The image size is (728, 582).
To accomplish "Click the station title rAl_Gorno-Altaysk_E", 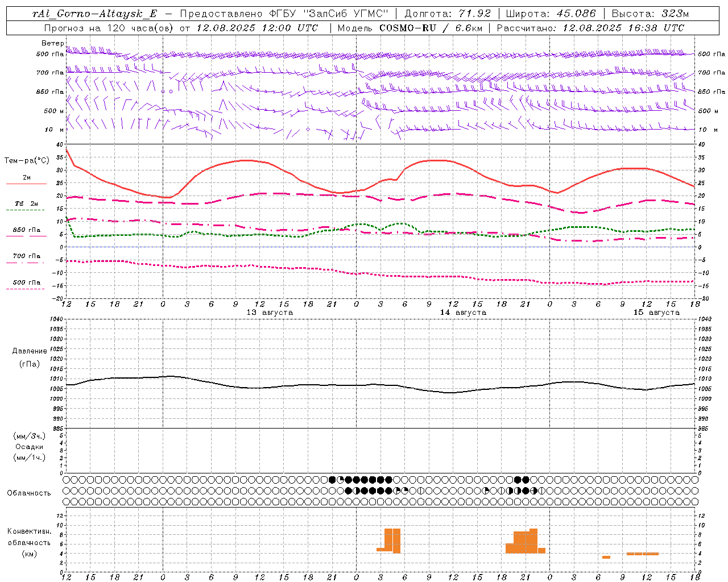I will tap(94, 14).
